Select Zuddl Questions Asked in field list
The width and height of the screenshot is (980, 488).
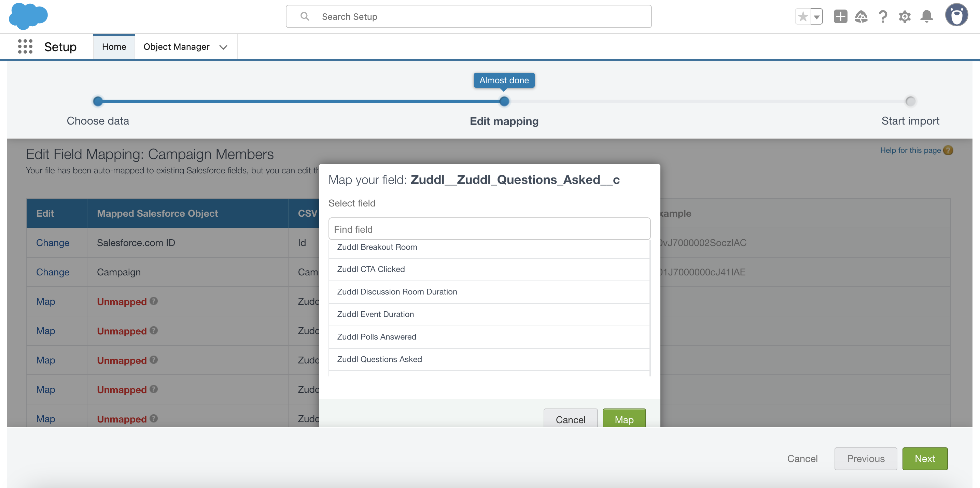379,359
